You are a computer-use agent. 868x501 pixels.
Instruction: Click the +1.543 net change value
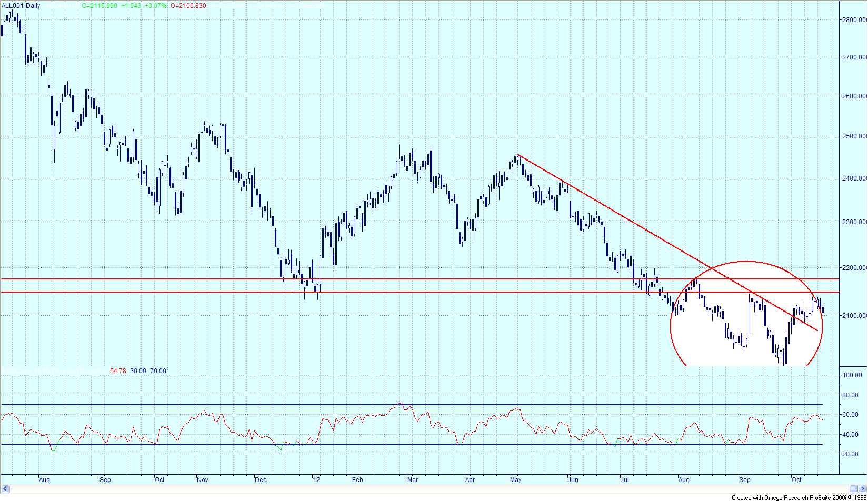click(x=131, y=6)
